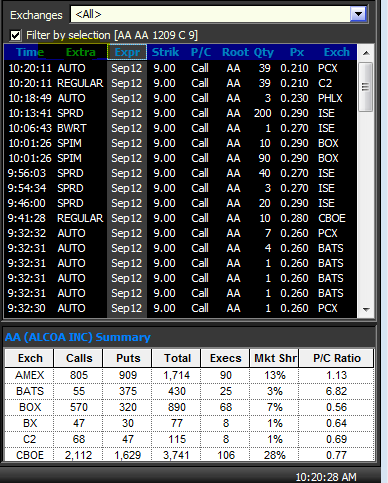Select the 10:13:41 SPRD trade of 200
The width and height of the screenshot is (388, 483).
tap(180, 113)
